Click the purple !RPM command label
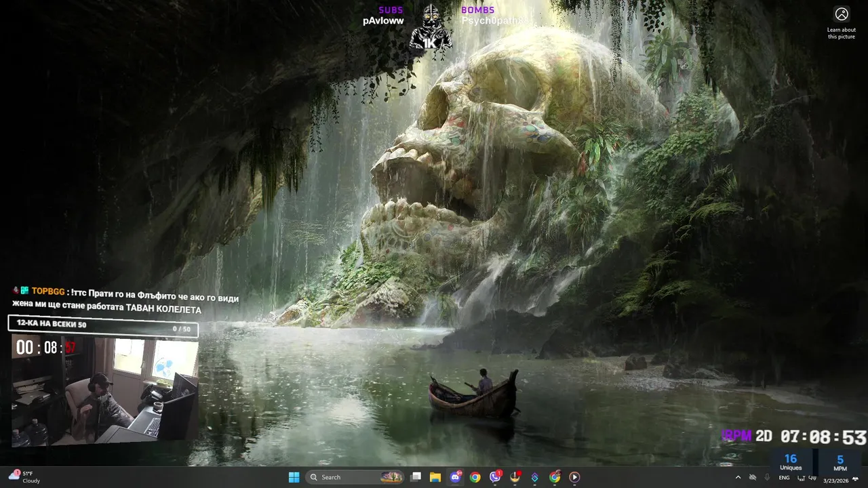 click(736, 436)
